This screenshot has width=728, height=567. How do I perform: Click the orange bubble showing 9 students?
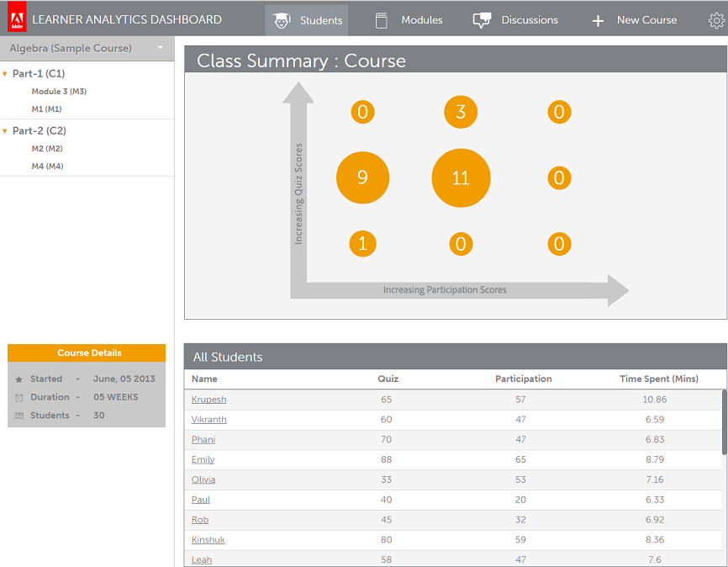click(x=362, y=178)
